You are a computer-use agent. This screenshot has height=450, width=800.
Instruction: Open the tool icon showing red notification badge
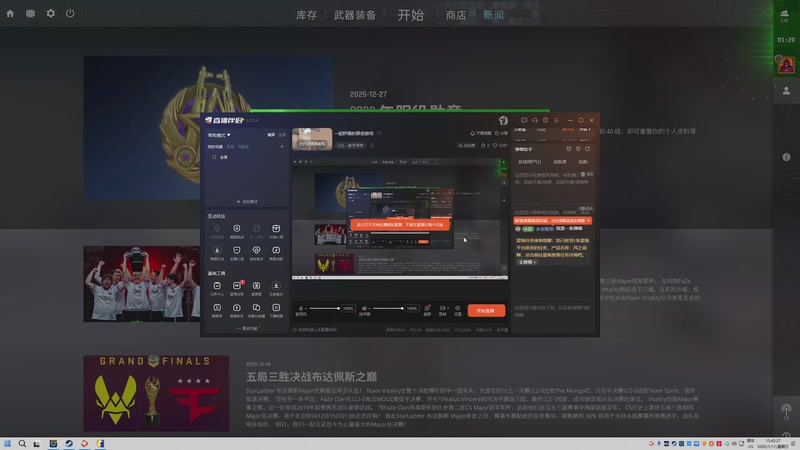tap(237, 288)
